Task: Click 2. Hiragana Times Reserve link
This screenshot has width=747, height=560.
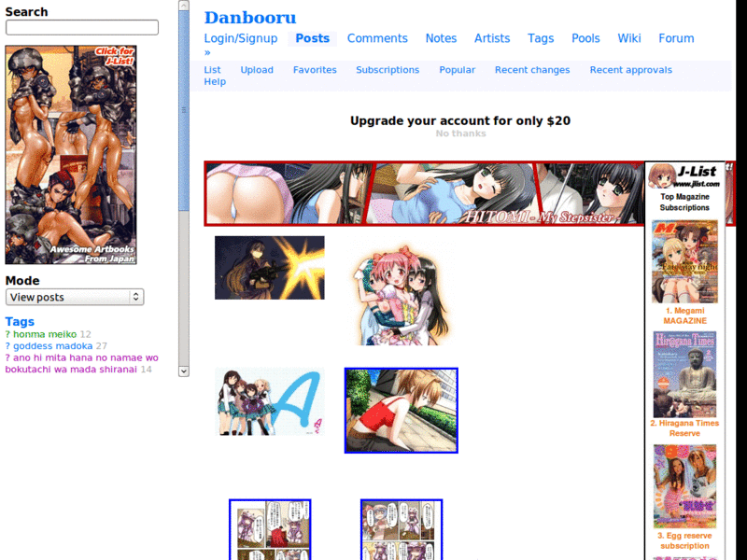Action: point(684,428)
